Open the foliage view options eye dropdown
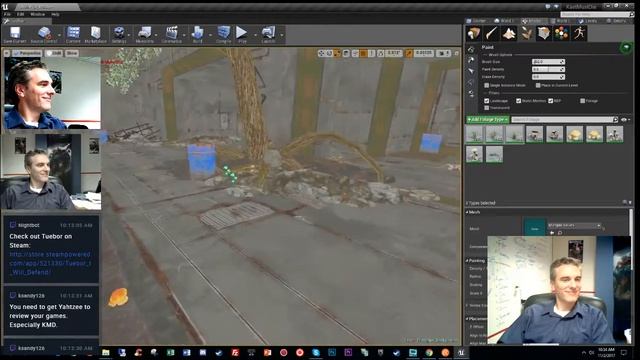Screen dimensions: 640x360 tap(625, 120)
